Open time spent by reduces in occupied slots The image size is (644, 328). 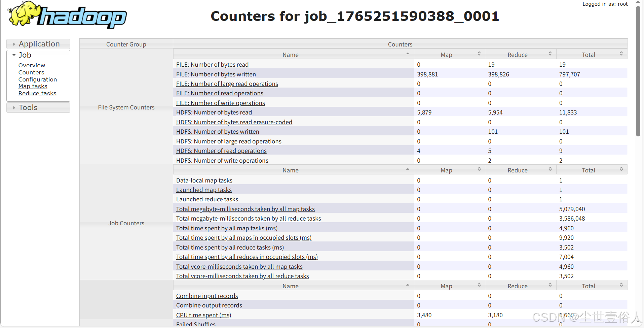(x=247, y=257)
